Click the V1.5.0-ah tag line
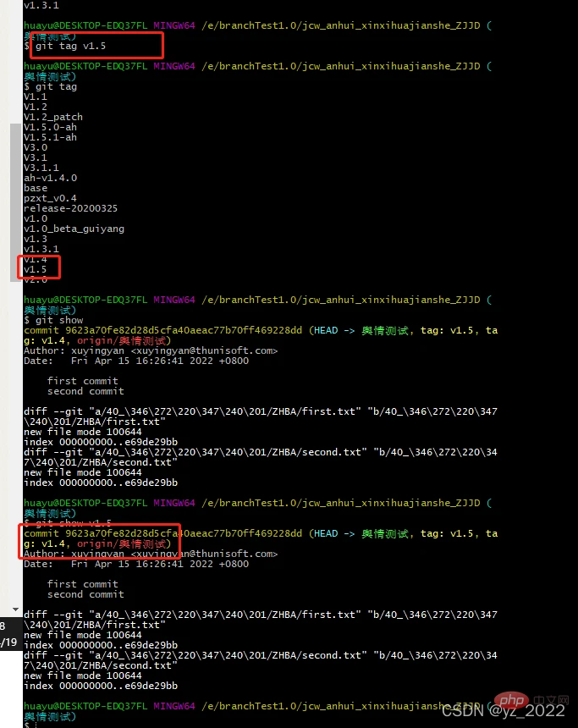 click(50, 127)
